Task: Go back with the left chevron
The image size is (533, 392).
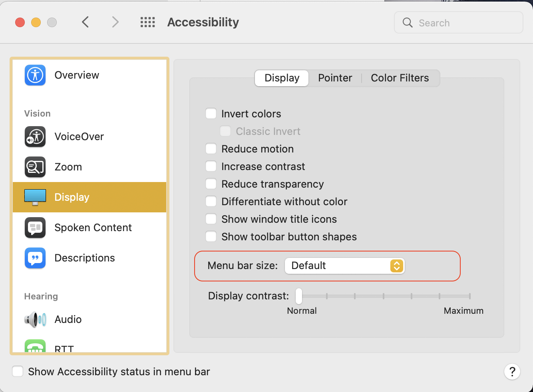Action: [x=85, y=22]
